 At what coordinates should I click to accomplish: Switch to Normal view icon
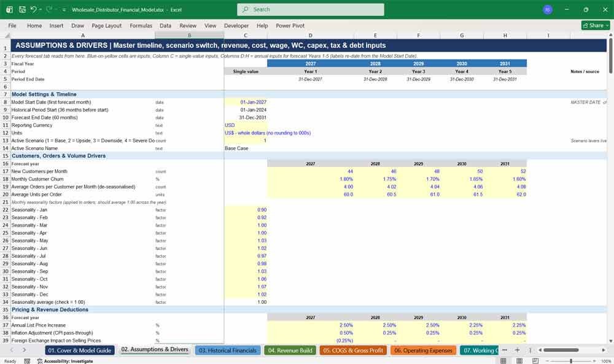tap(503, 360)
